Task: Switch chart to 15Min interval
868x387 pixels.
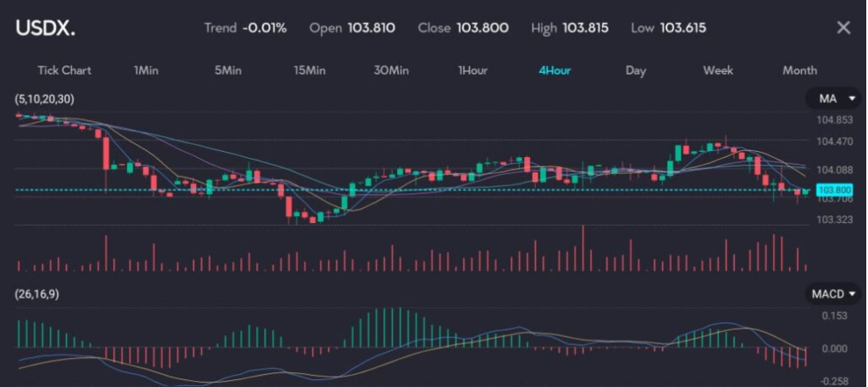Action: pyautogui.click(x=309, y=70)
